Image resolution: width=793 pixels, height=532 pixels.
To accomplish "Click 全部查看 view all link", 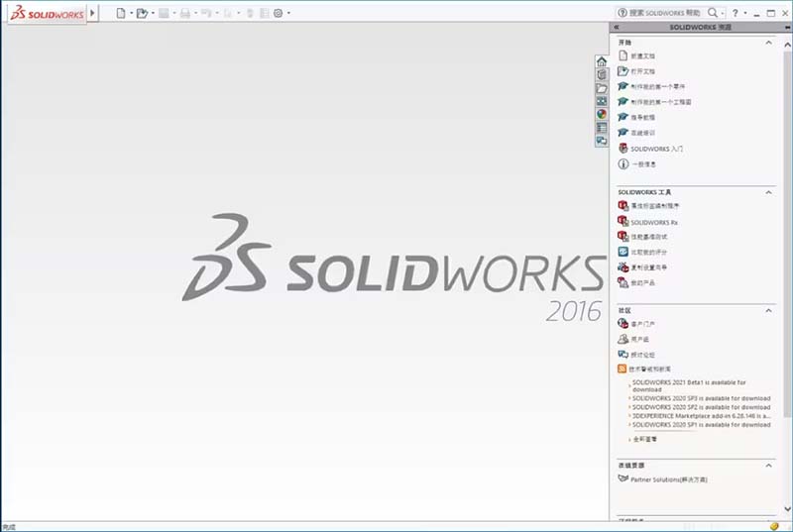I will (x=645, y=440).
